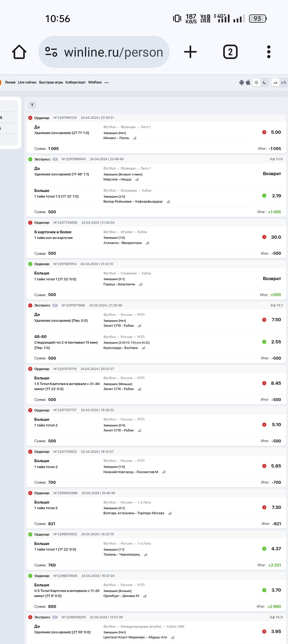Open the Киберспорт section

click(x=75, y=83)
